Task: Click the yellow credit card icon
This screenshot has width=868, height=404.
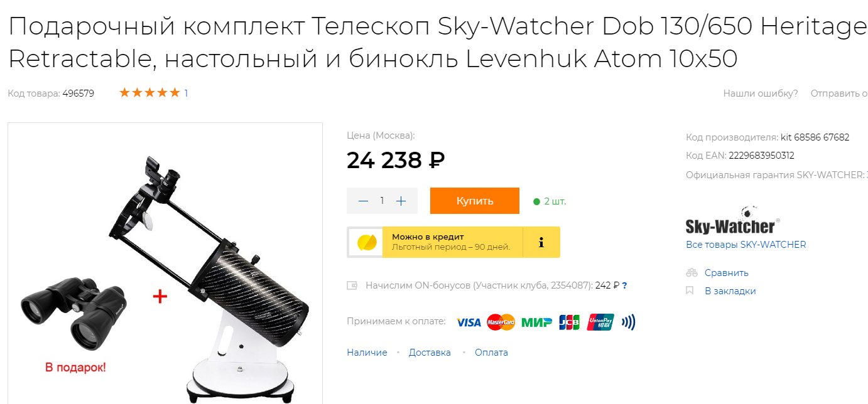Action: 366,242
